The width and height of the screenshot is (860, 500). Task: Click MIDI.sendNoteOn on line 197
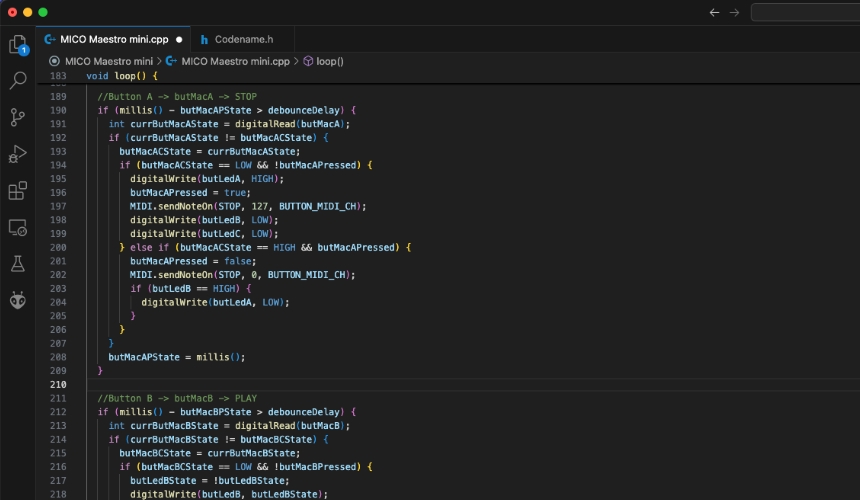[x=171, y=206]
